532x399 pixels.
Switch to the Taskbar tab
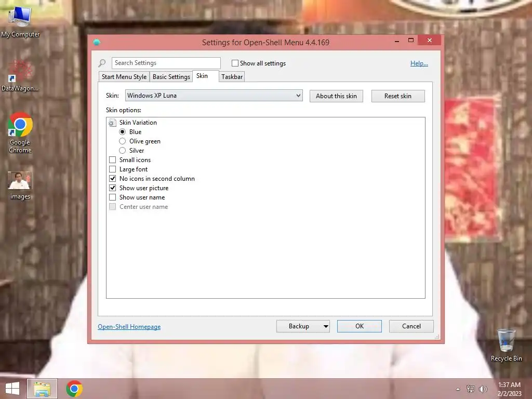click(232, 77)
